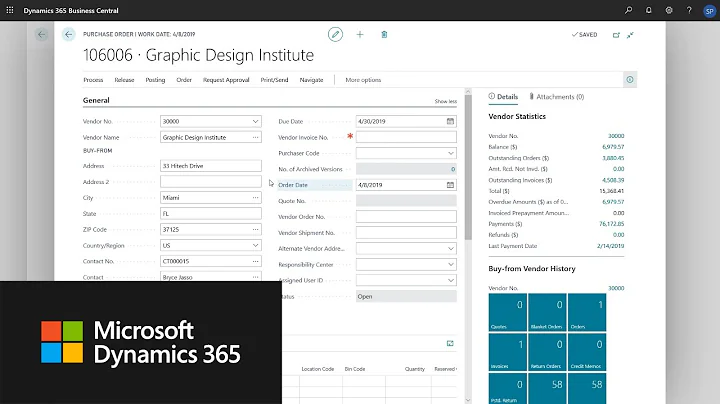
Task: Open the Quotes vendor history tile
Action: 507,312
